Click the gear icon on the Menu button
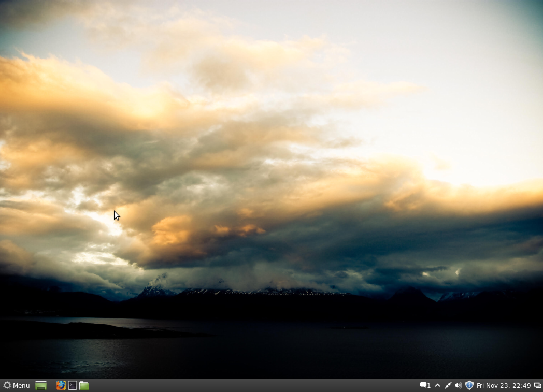This screenshot has height=392, width=543. click(x=8, y=385)
